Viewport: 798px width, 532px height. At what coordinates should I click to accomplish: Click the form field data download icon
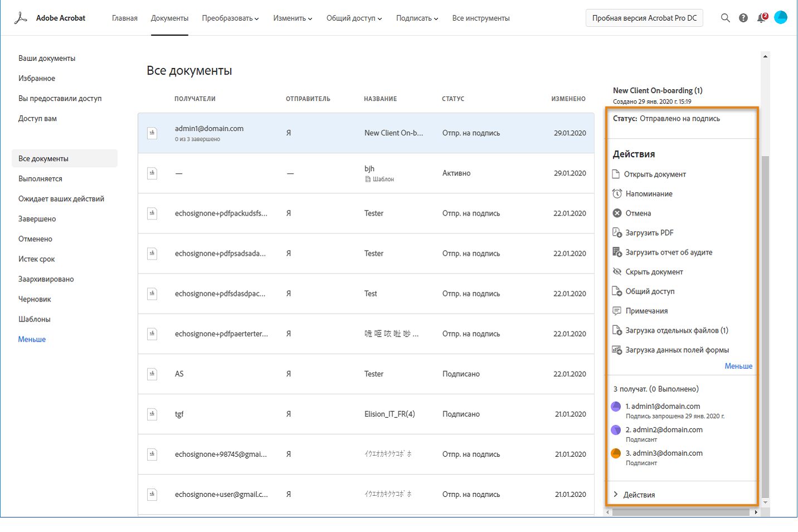pos(617,350)
